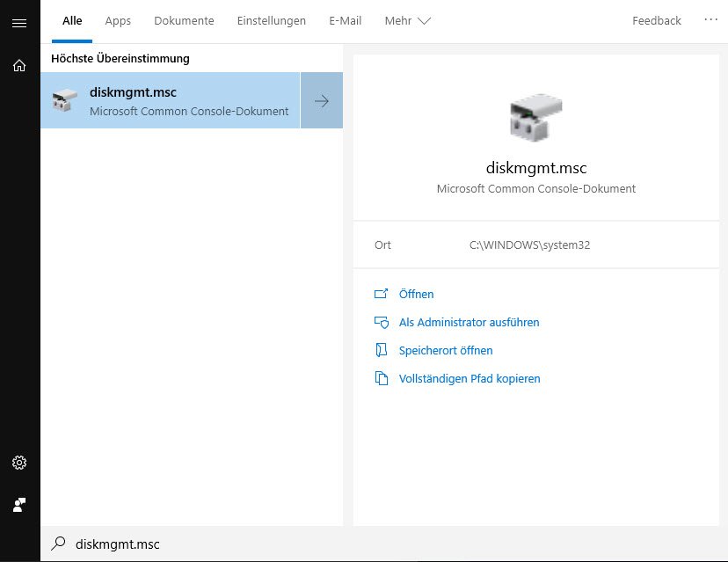Switch to the Alle tab
The height and width of the screenshot is (562, 728).
[72, 21]
